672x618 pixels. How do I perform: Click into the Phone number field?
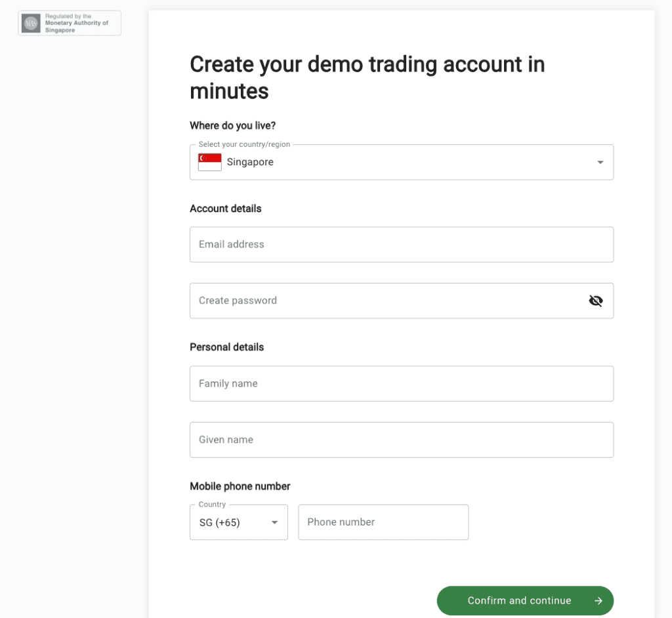(383, 522)
